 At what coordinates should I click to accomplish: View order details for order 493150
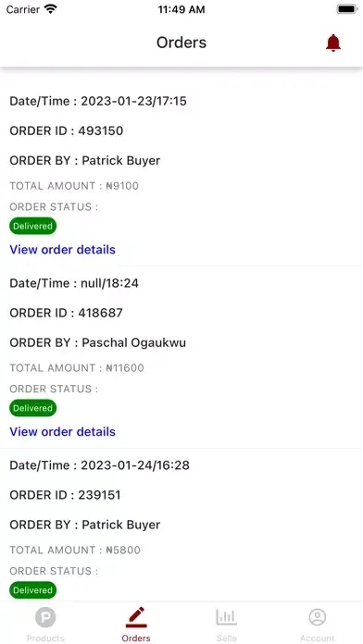(62, 249)
